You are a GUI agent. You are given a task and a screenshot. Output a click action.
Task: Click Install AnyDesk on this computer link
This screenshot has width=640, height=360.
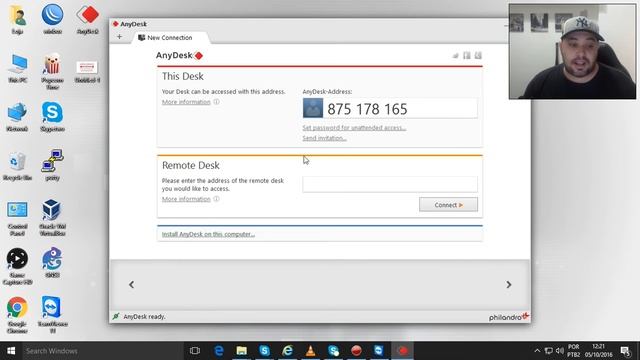pyautogui.click(x=208, y=234)
